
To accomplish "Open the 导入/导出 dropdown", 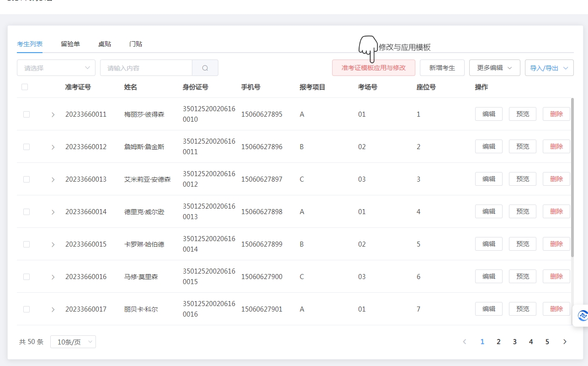I will 549,68.
